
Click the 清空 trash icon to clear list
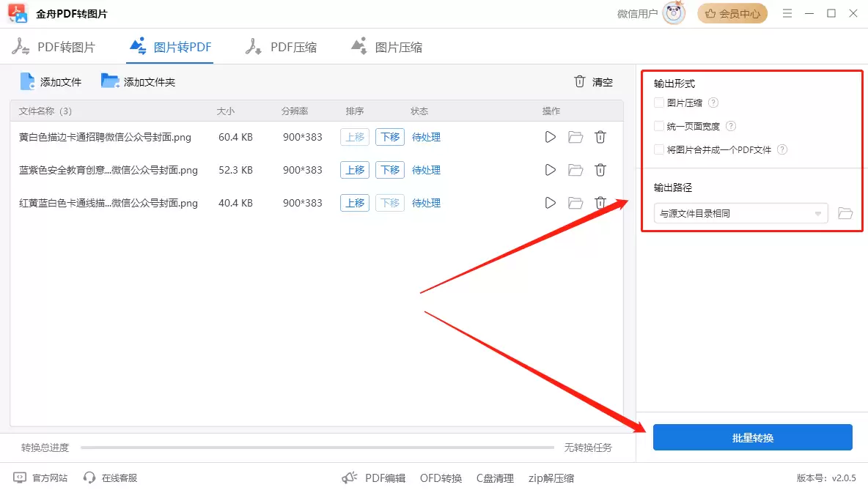click(580, 82)
